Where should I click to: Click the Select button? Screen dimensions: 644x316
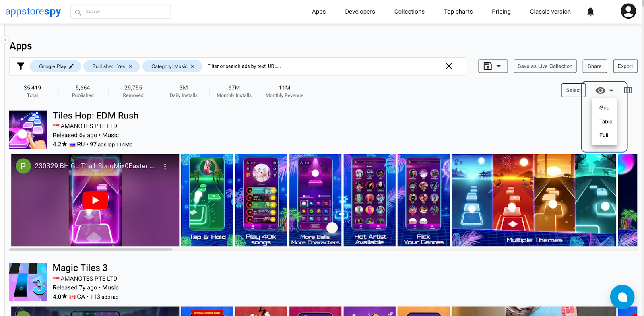(x=573, y=90)
